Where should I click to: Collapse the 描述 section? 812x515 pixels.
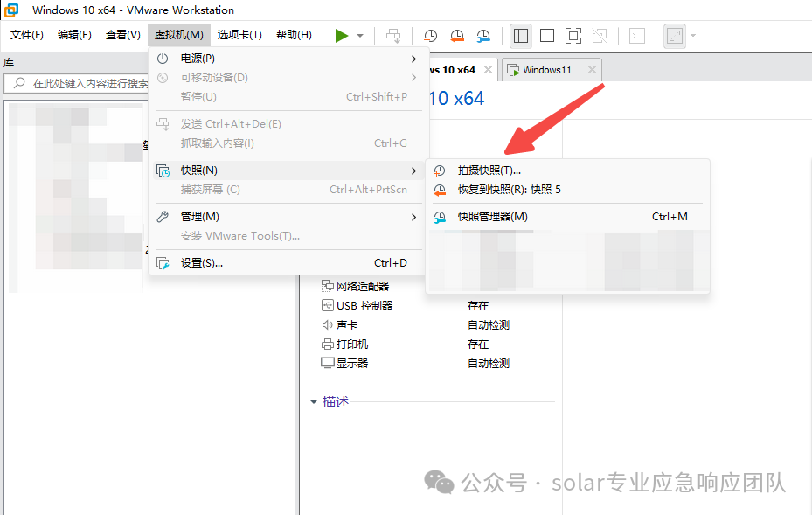313,401
